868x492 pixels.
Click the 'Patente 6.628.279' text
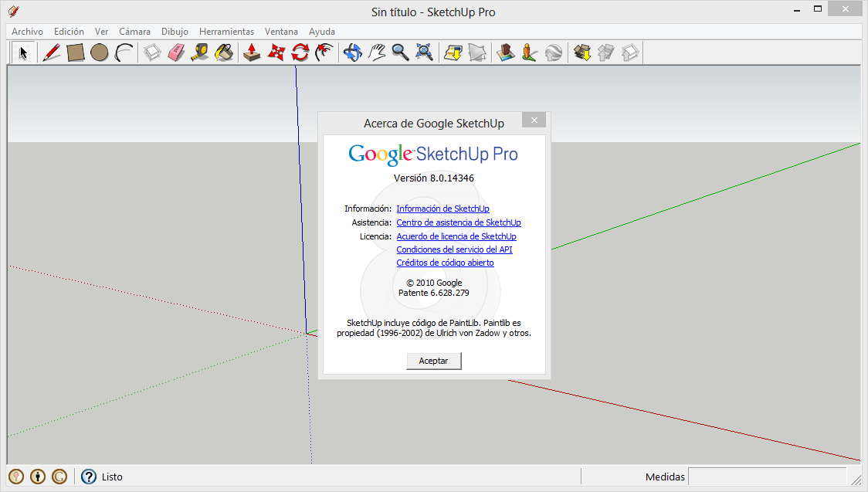(433, 293)
